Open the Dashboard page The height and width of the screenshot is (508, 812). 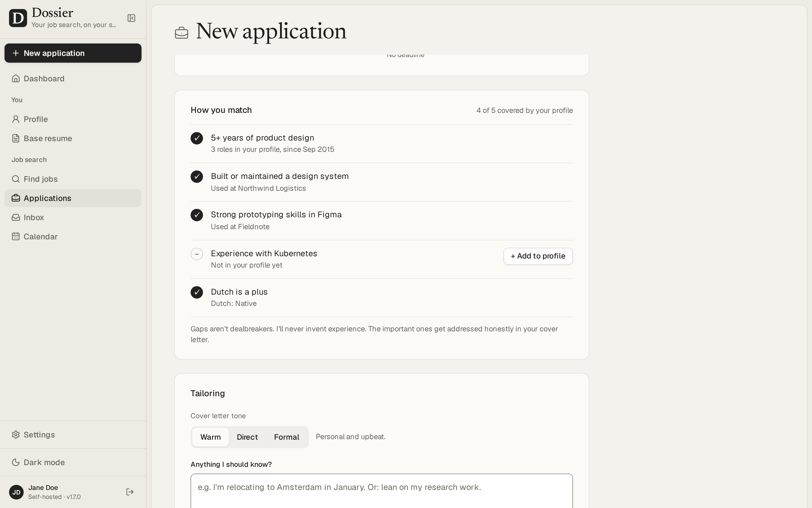(x=73, y=78)
